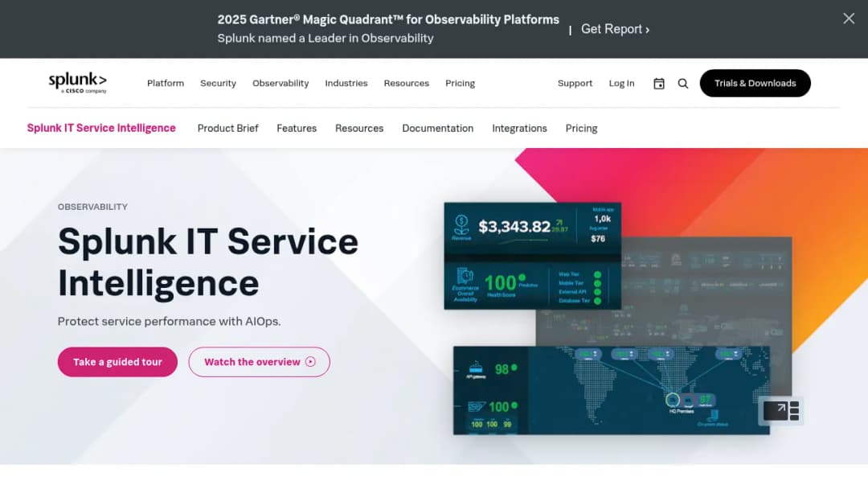Open the Observability menu
868x489 pixels.
(280, 83)
